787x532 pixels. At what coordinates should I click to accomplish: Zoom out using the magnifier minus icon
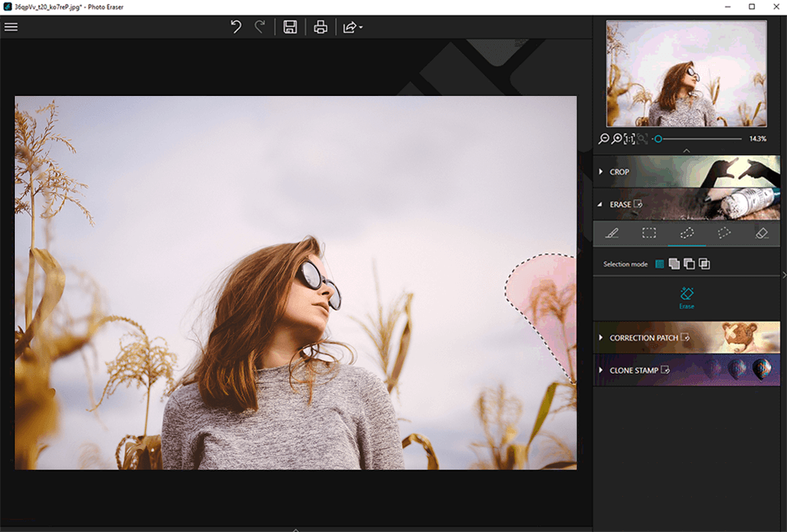click(x=604, y=139)
